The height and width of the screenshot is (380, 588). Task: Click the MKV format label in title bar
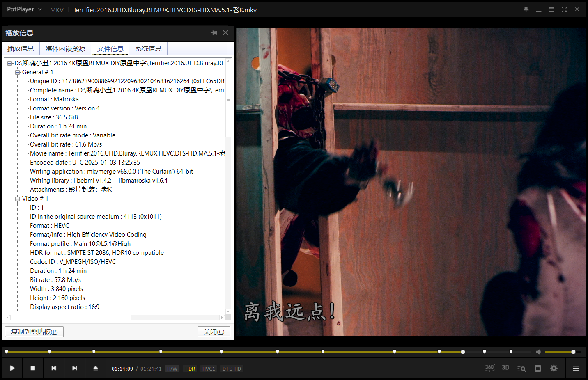[x=57, y=10]
